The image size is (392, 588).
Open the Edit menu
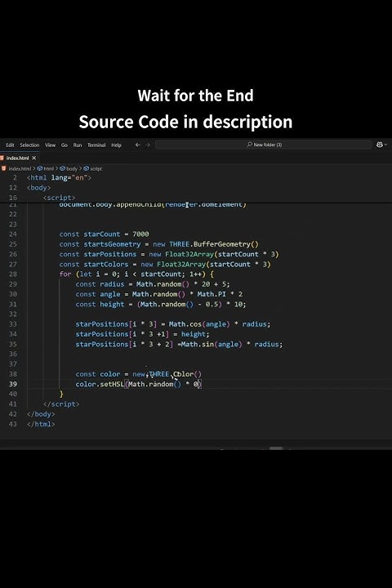coord(10,145)
